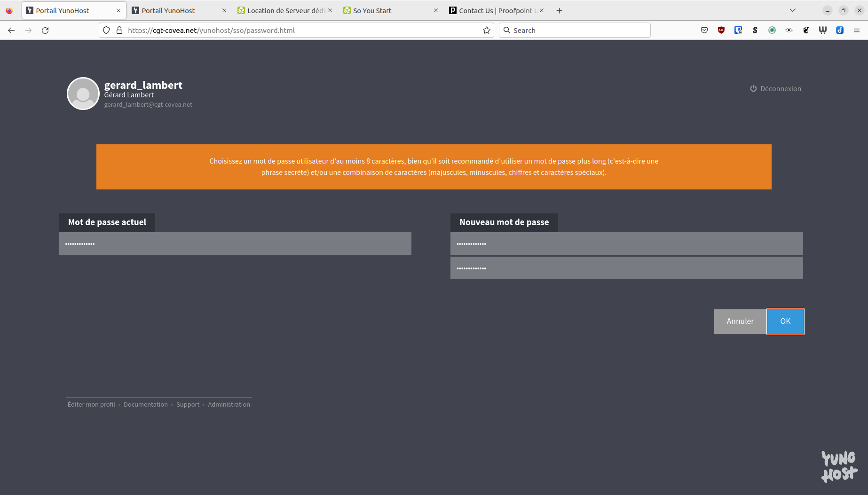Open the Firefox hamburger menu
This screenshot has width=868, height=495.
[856, 31]
